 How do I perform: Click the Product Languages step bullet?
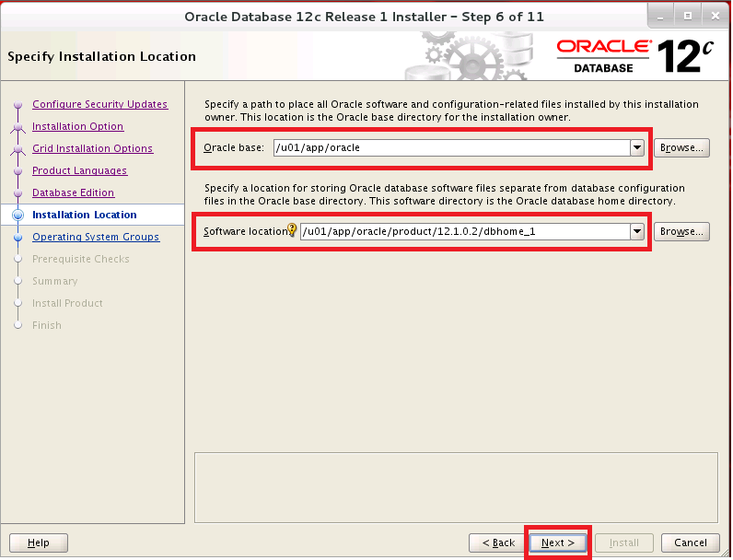coord(17,171)
